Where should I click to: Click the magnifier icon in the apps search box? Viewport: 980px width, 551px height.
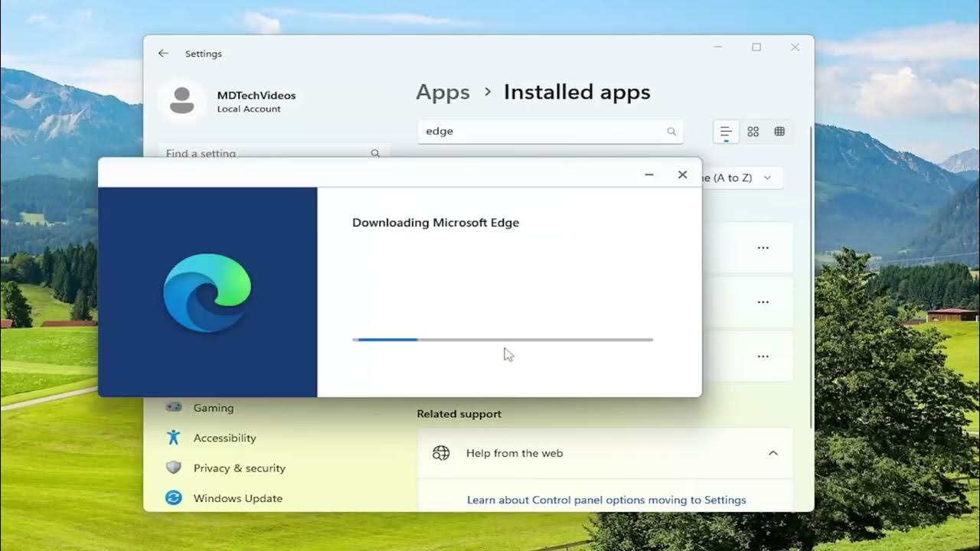point(671,132)
